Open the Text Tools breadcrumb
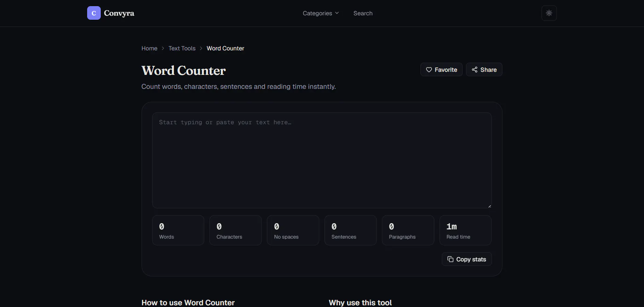The height and width of the screenshot is (307, 644). tap(182, 48)
